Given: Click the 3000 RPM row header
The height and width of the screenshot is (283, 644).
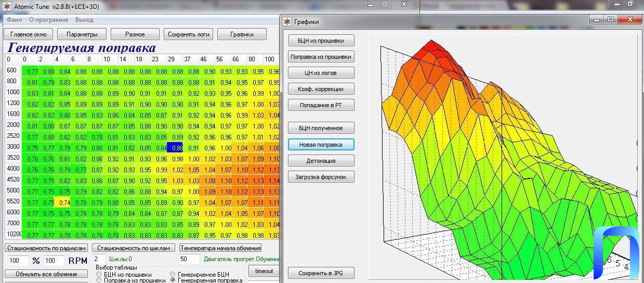Looking at the screenshot, I should pyautogui.click(x=14, y=147).
